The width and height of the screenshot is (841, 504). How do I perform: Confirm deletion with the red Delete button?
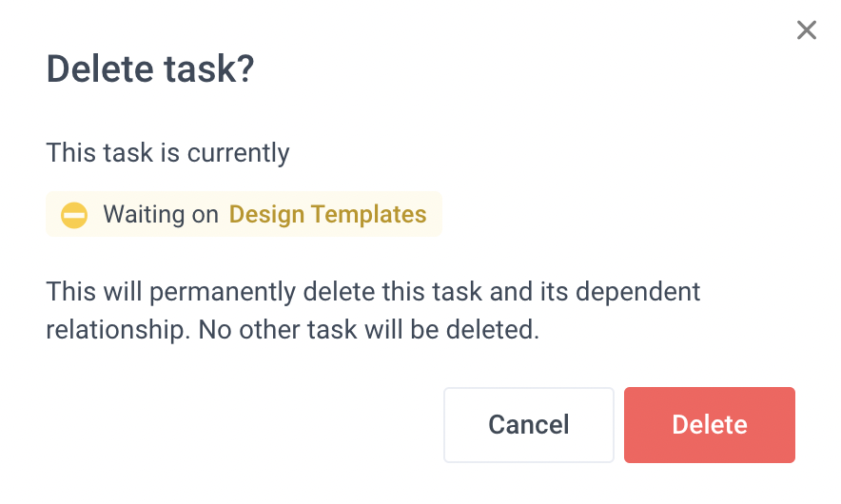coord(709,425)
